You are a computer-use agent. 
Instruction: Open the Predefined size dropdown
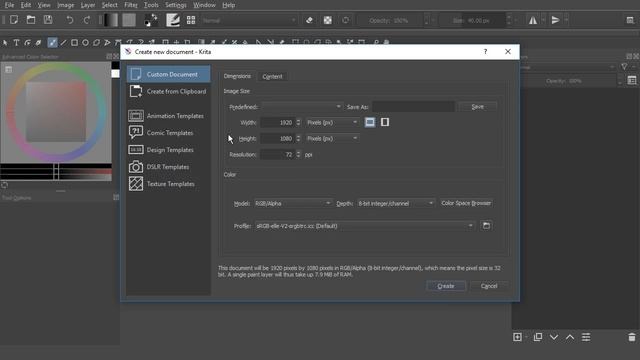(x=302, y=107)
